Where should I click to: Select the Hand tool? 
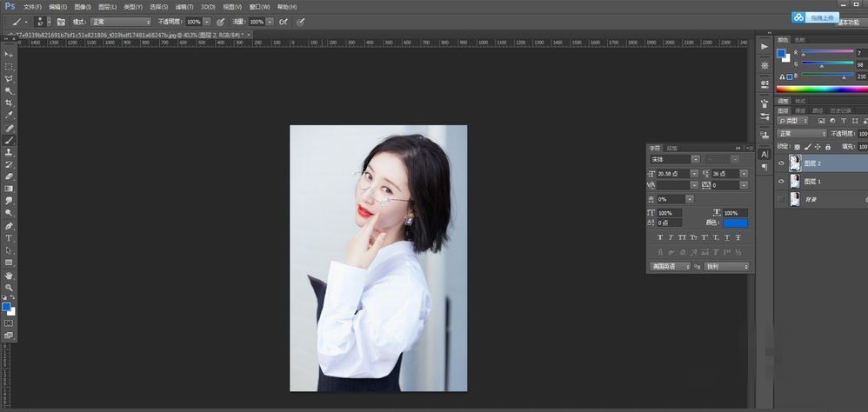[10, 275]
